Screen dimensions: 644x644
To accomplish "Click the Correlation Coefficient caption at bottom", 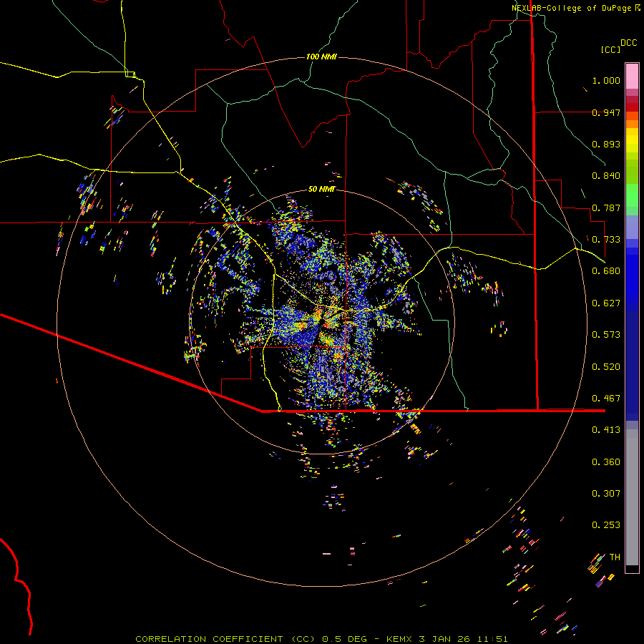I will coord(321,639).
